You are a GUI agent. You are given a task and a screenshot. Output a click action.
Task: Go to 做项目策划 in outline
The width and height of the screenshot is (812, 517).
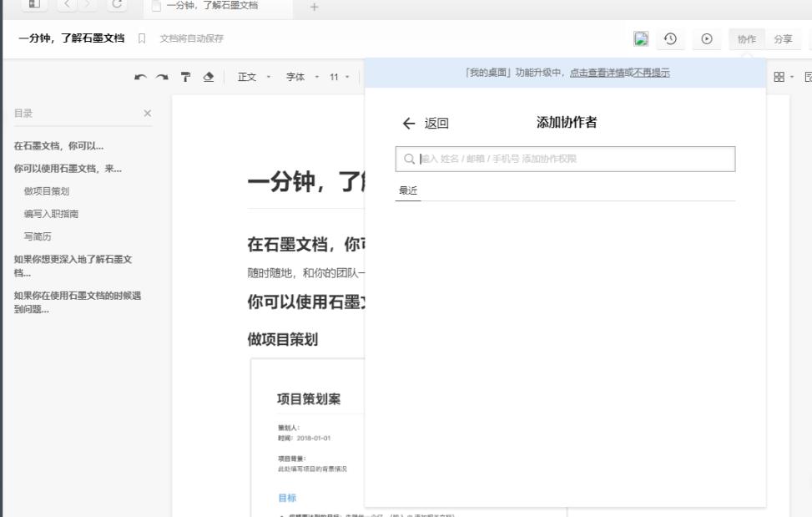tap(47, 191)
